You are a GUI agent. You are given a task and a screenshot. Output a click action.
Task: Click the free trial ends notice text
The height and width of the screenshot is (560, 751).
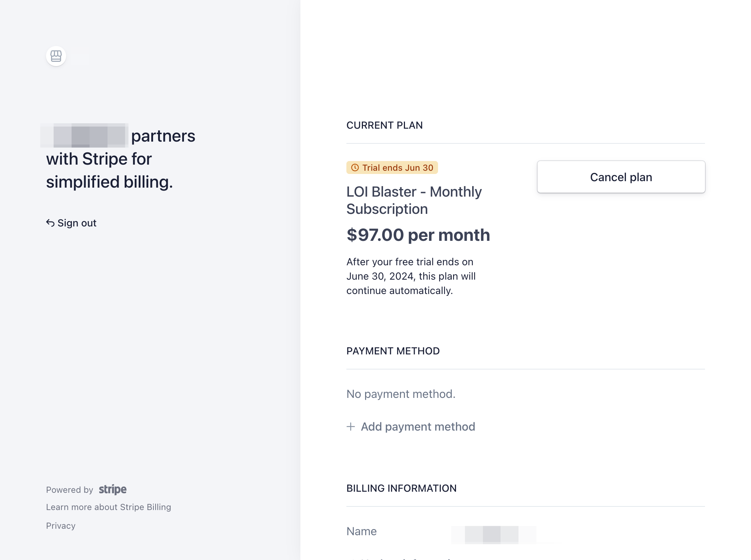coord(411,276)
